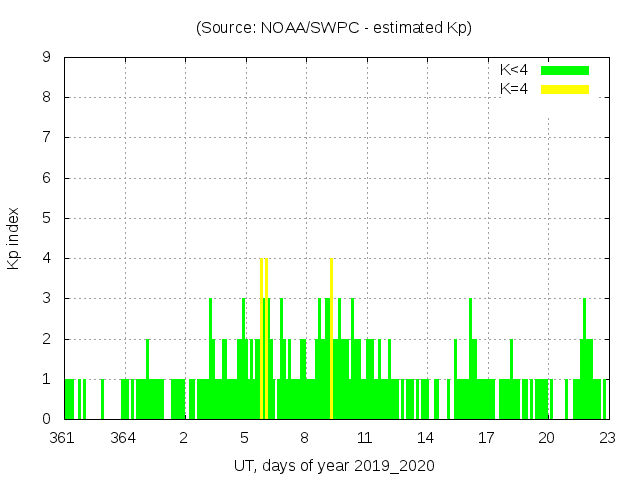This screenshot has width=640, height=480.
Task: Click the yellow Kp 4 bar after day 9
Action: 331,340
